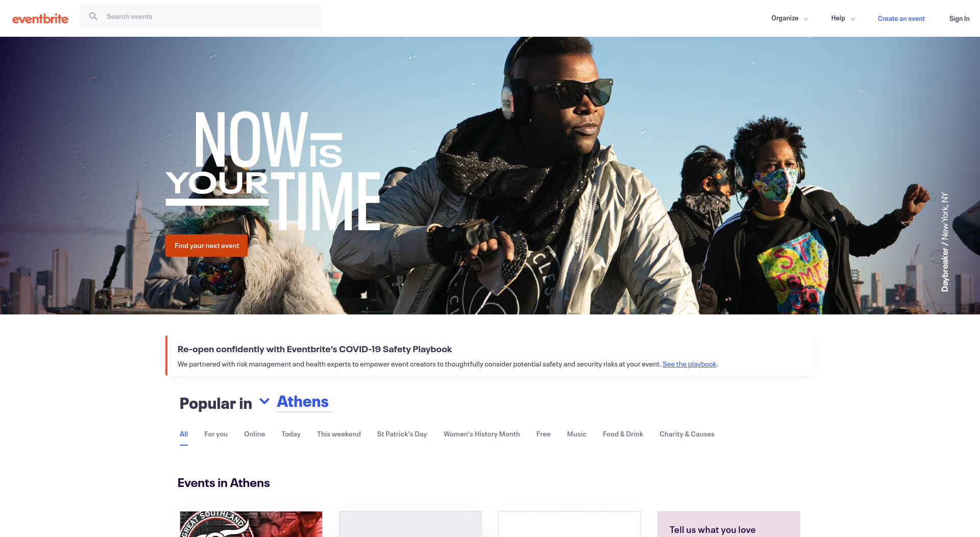Select Charity & Causes tab

(687, 434)
